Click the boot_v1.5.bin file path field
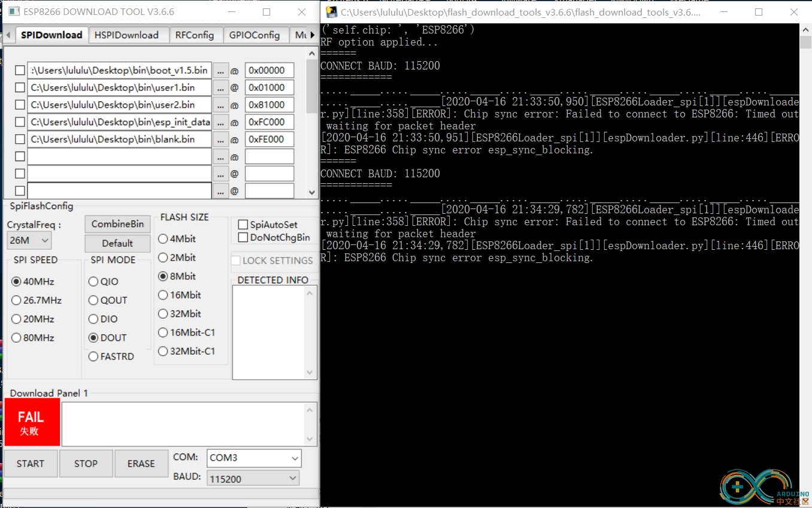The width and height of the screenshot is (812, 508). [x=119, y=71]
